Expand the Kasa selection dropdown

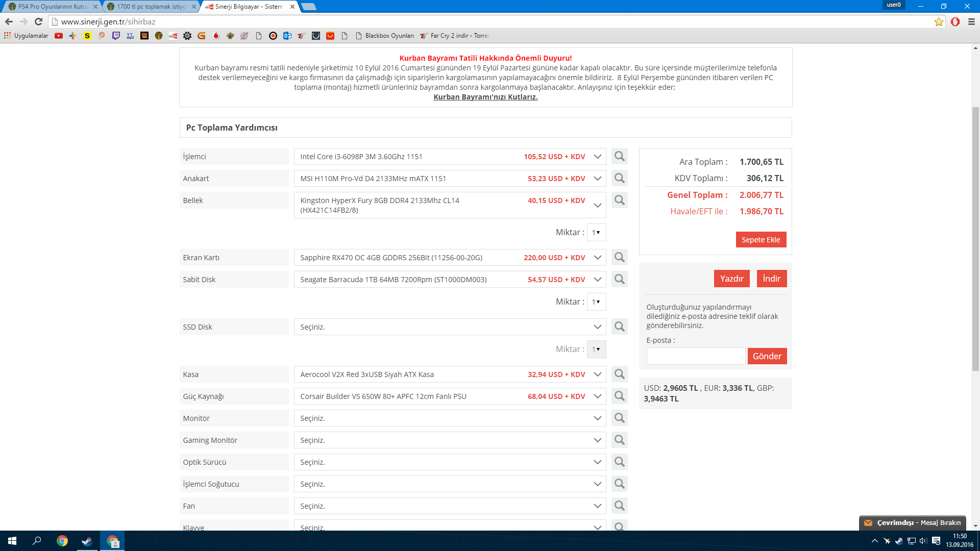pyautogui.click(x=597, y=374)
